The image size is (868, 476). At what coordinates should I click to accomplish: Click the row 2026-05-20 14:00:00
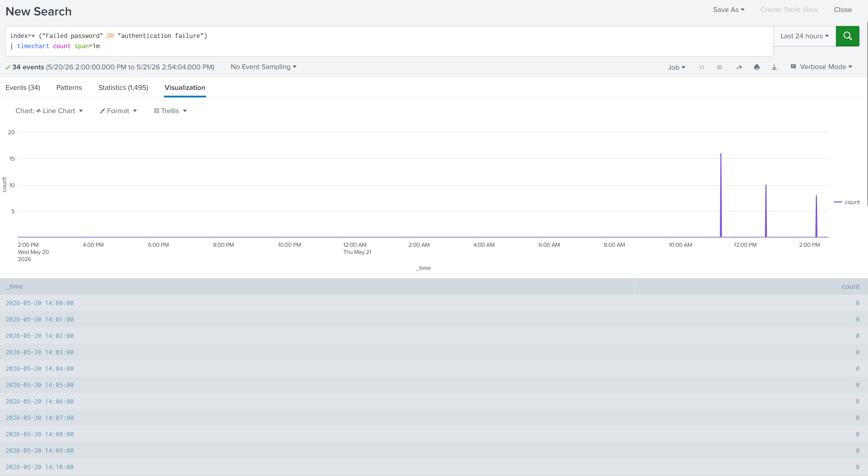434,303
